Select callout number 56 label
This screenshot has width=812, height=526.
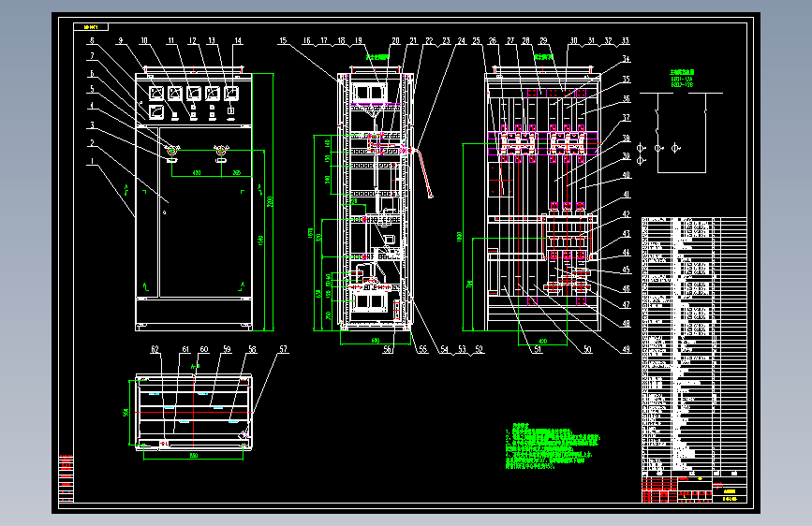[x=388, y=349]
